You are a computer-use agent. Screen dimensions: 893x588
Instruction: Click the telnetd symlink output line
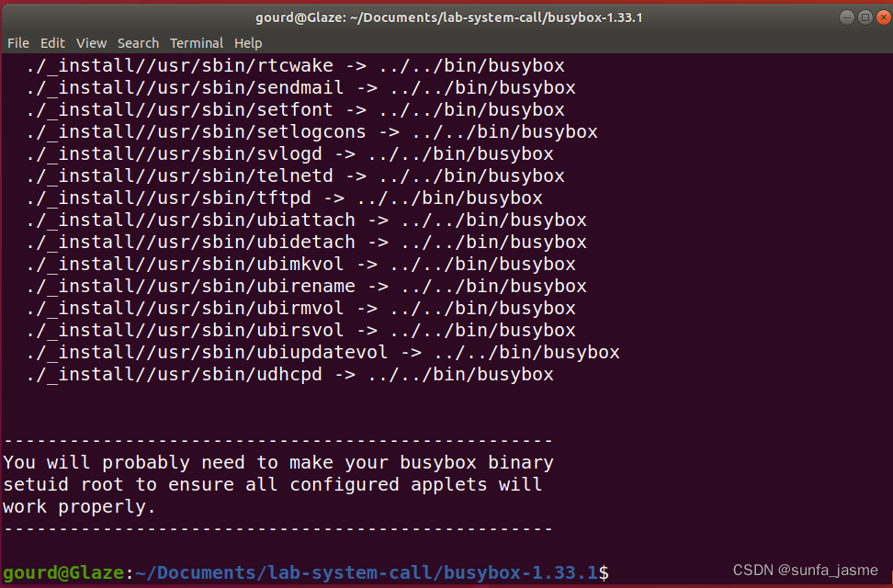pos(295,176)
